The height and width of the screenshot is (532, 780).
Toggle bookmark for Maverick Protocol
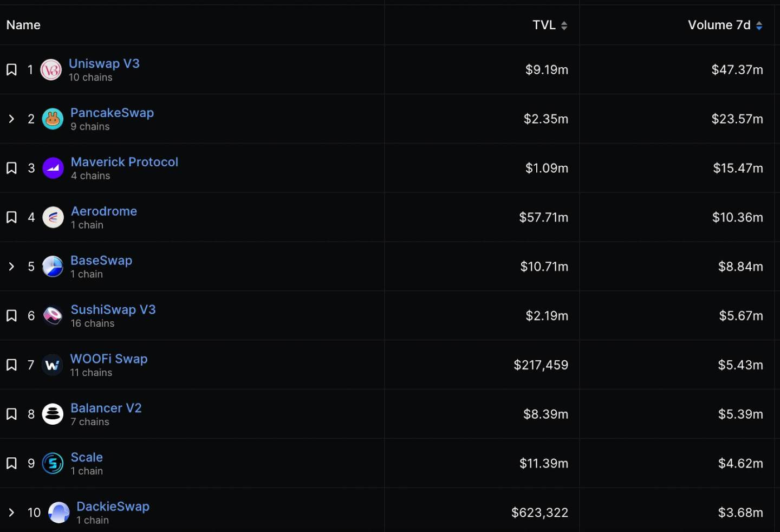click(x=11, y=168)
